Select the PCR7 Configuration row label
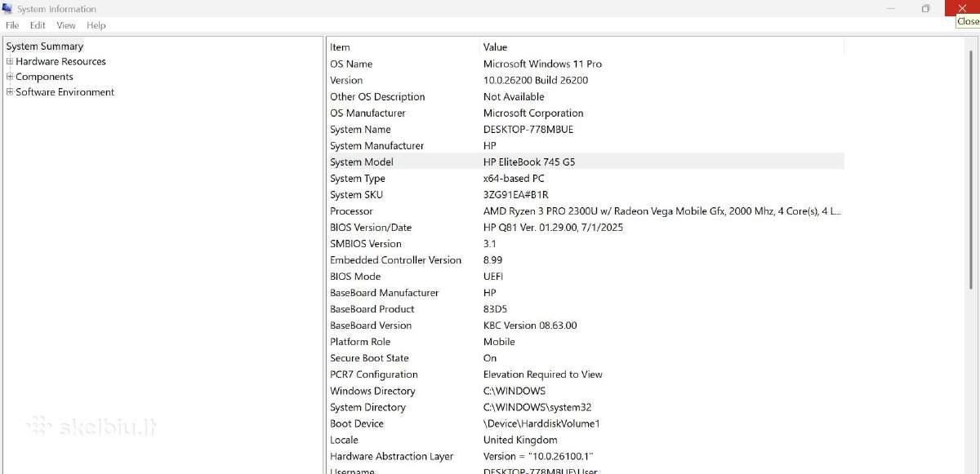The image size is (980, 474). [x=374, y=374]
